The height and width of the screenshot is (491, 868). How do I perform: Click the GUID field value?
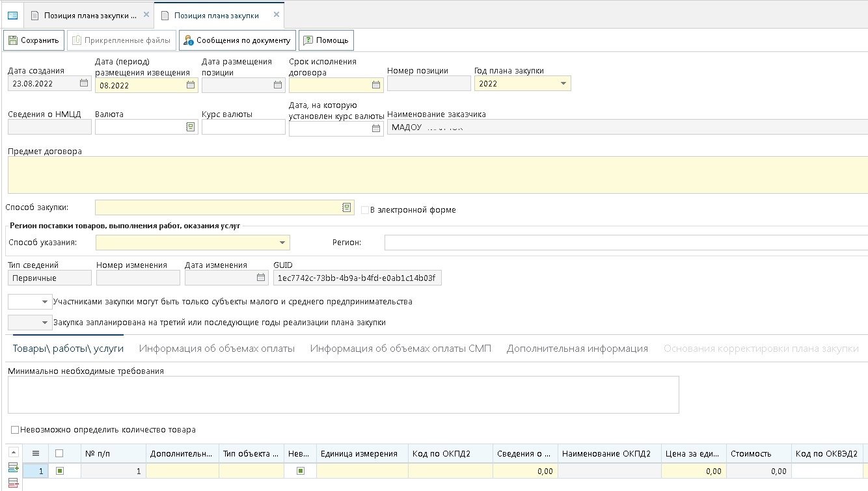358,278
